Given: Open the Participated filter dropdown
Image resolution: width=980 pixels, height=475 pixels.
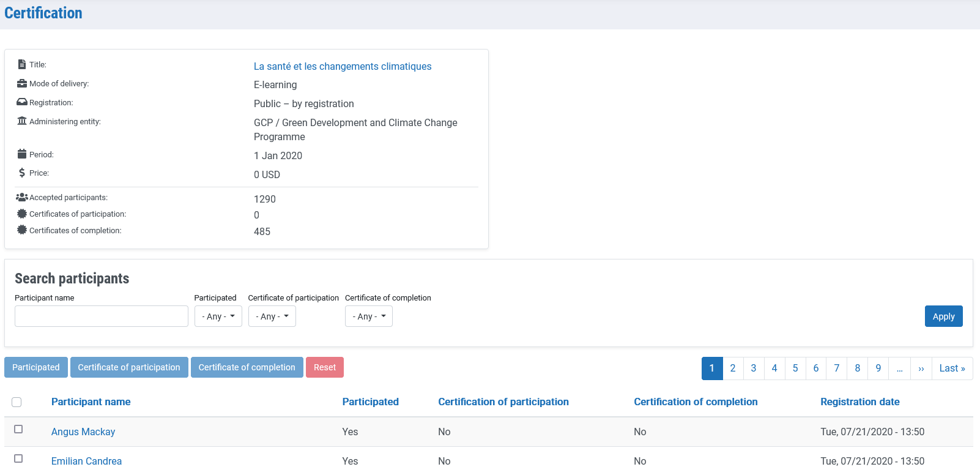Looking at the screenshot, I should (218, 316).
